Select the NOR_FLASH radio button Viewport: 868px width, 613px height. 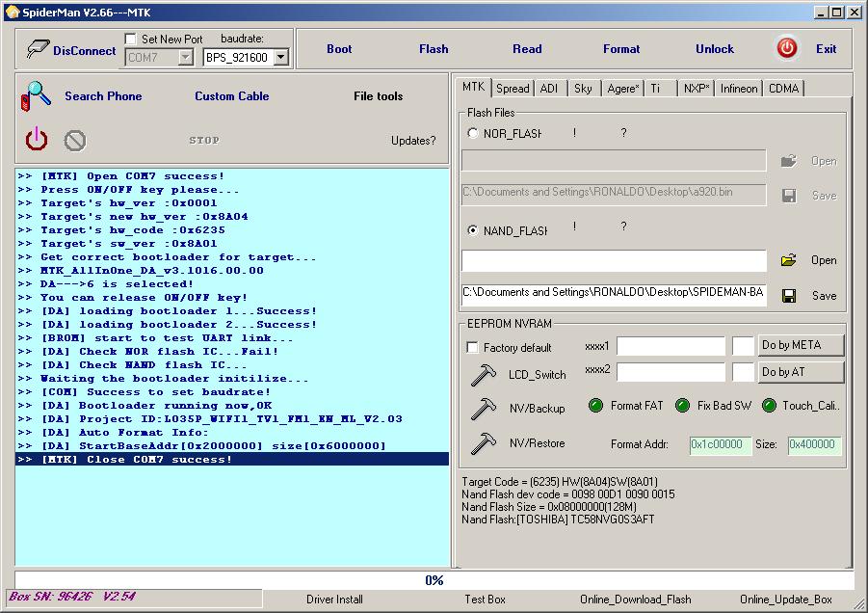point(473,133)
